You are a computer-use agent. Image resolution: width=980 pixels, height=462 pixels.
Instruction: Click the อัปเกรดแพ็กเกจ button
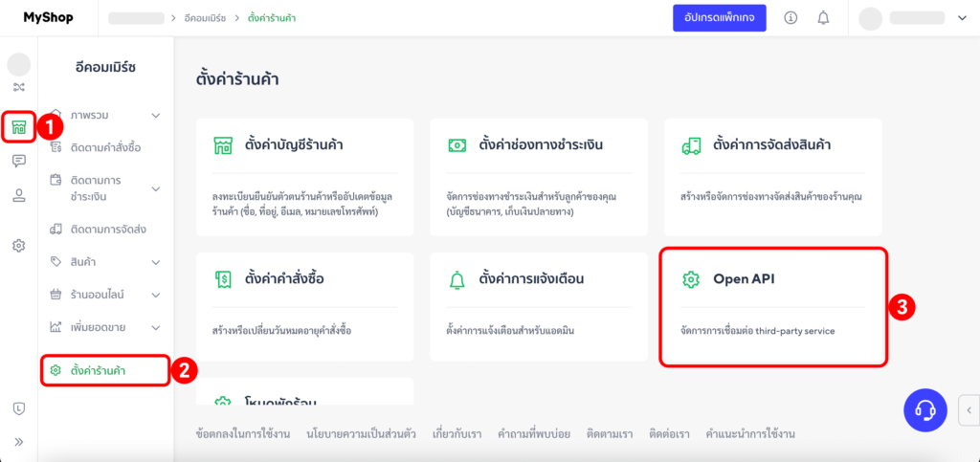[x=721, y=18]
